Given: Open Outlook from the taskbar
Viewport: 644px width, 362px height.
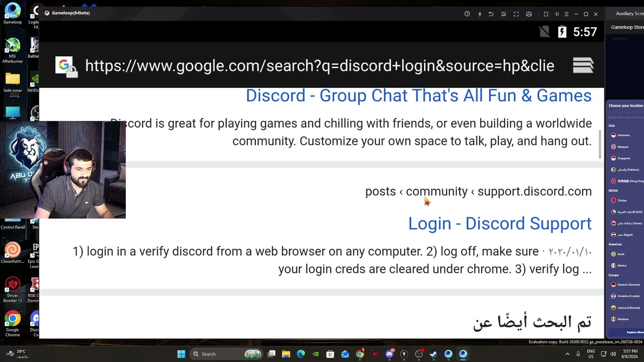Looking at the screenshot, I should point(345,354).
